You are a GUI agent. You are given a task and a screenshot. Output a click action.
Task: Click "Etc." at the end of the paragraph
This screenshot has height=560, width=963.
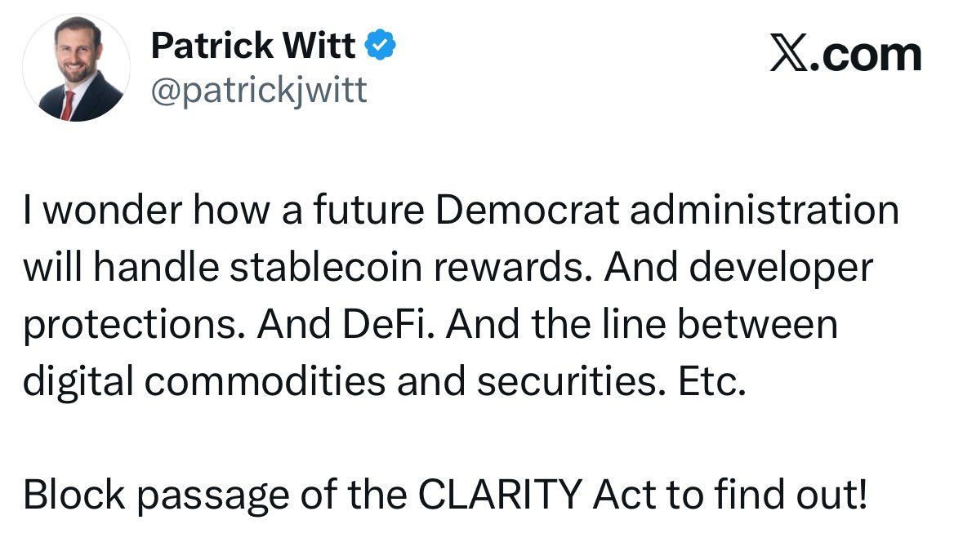[x=711, y=380]
